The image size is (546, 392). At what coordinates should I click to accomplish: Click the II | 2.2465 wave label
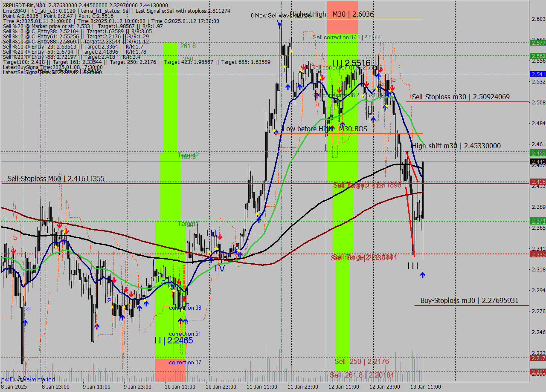pyautogui.click(x=174, y=340)
